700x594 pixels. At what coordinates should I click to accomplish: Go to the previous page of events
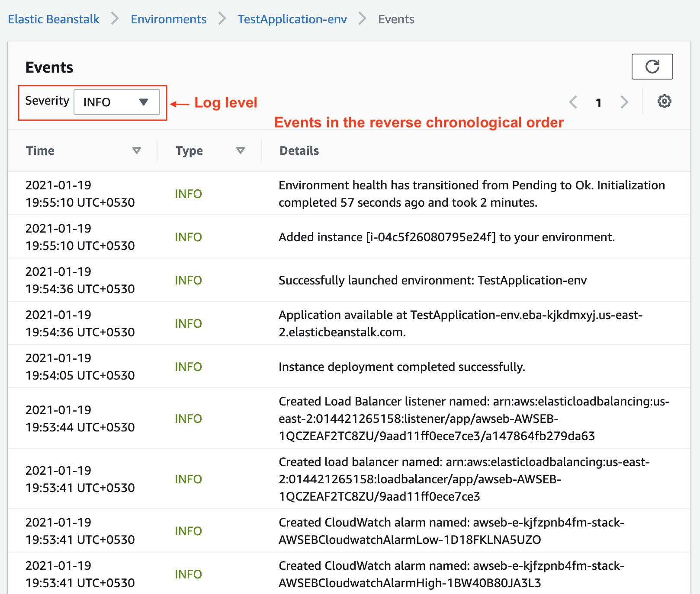click(573, 102)
